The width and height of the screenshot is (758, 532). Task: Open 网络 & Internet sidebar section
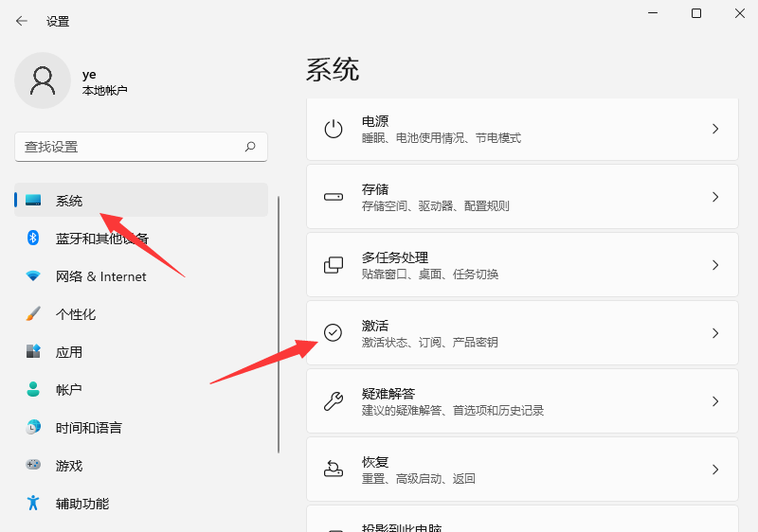click(x=100, y=276)
